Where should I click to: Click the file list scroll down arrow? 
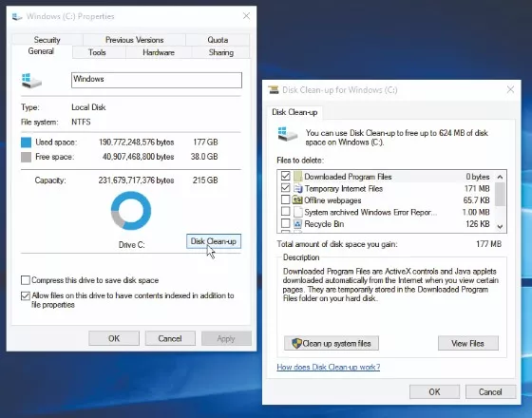[x=500, y=226]
